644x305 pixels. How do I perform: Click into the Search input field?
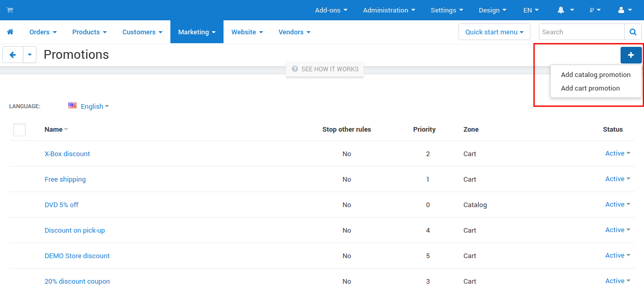click(x=581, y=32)
